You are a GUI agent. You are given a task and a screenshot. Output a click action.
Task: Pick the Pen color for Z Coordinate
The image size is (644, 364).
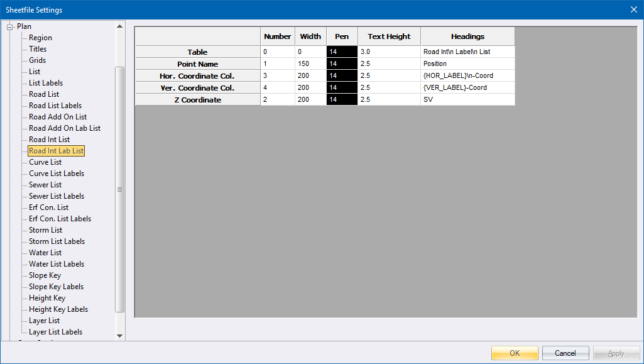point(342,100)
